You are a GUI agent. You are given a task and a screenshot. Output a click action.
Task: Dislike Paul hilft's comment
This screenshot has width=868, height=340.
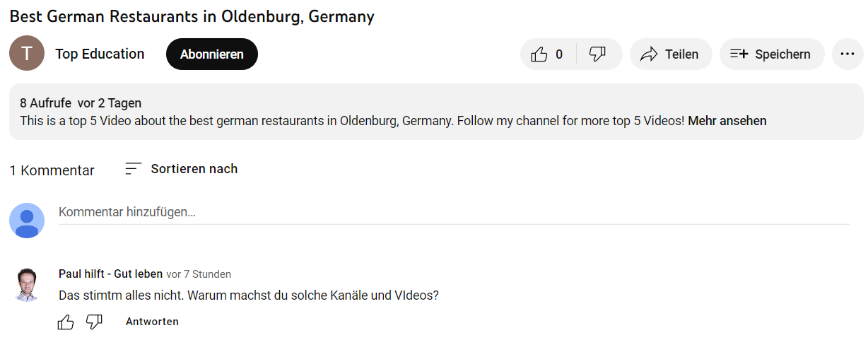tap(94, 322)
